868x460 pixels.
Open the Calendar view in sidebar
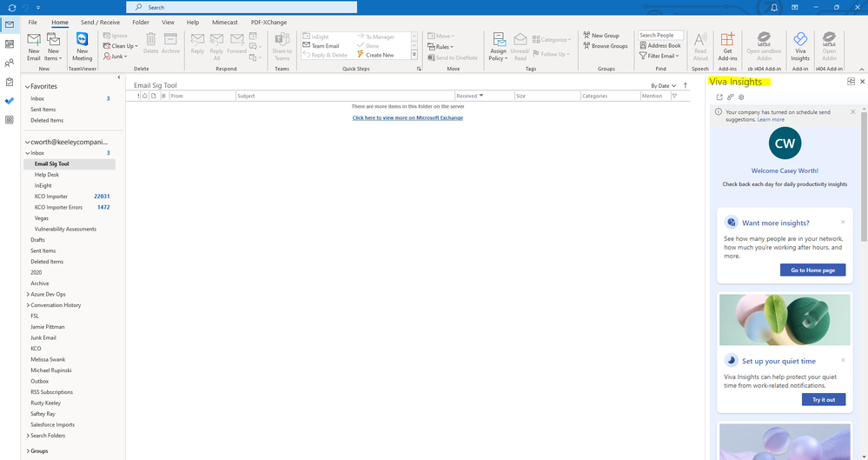coord(10,43)
